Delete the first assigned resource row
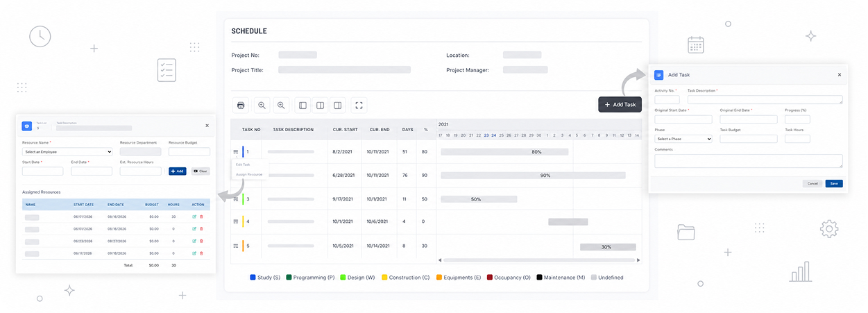Screen dimensions: 868x313 201,217
